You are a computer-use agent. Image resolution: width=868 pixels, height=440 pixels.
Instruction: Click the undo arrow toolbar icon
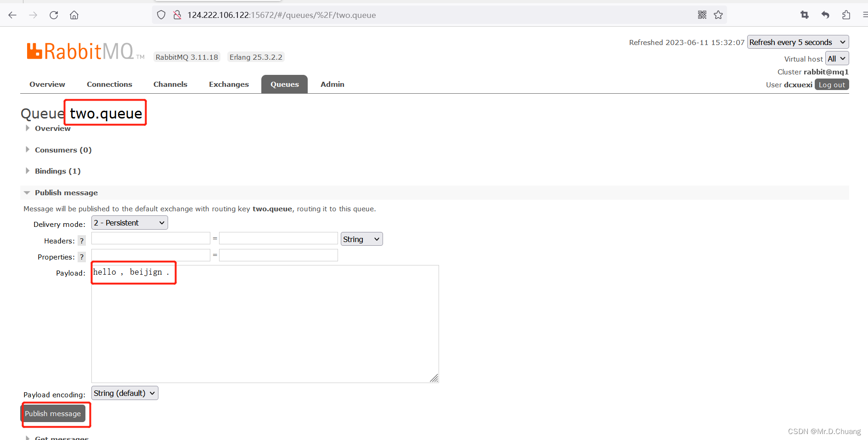pyautogui.click(x=825, y=15)
